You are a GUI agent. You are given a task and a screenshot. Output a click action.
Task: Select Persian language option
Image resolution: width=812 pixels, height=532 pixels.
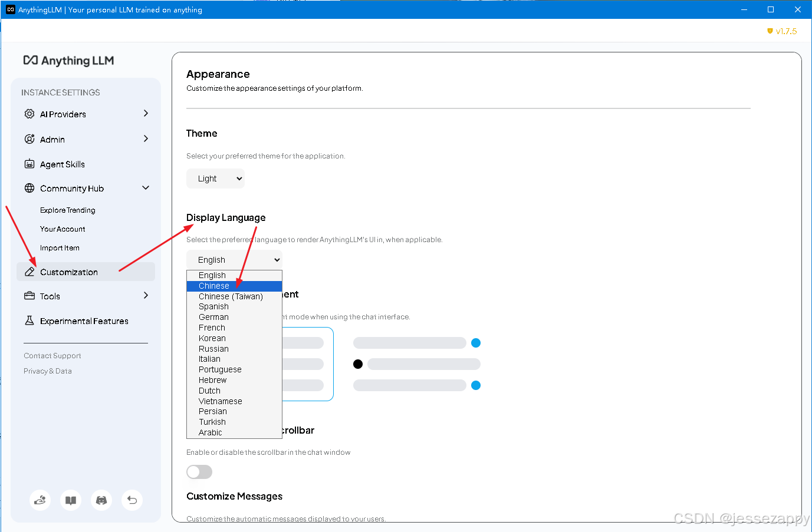(x=234, y=411)
